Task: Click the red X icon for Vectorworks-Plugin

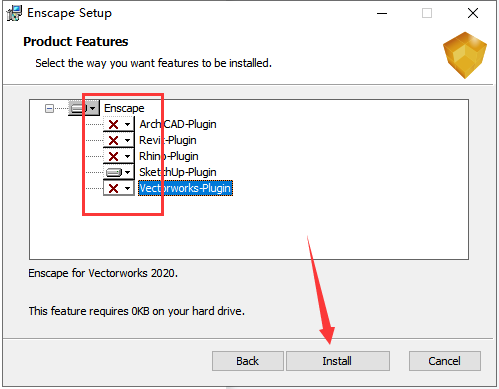Action: 113,188
